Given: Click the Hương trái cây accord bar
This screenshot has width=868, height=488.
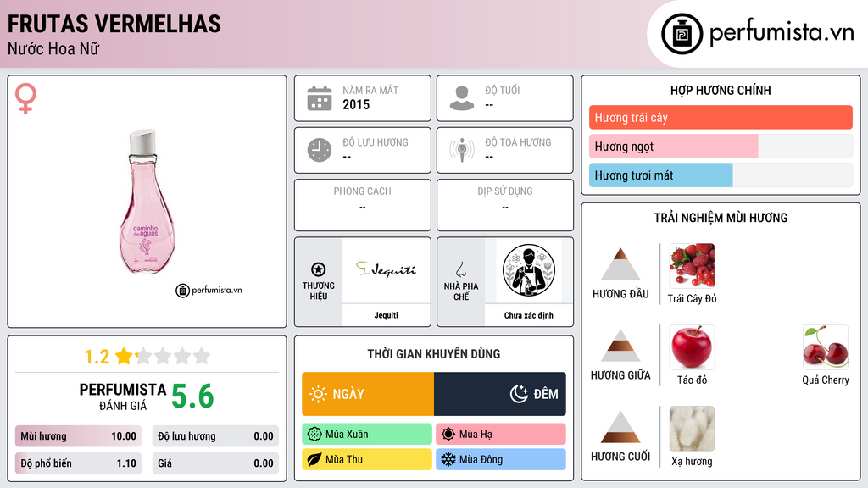Looking at the screenshot, I should pos(721,117).
